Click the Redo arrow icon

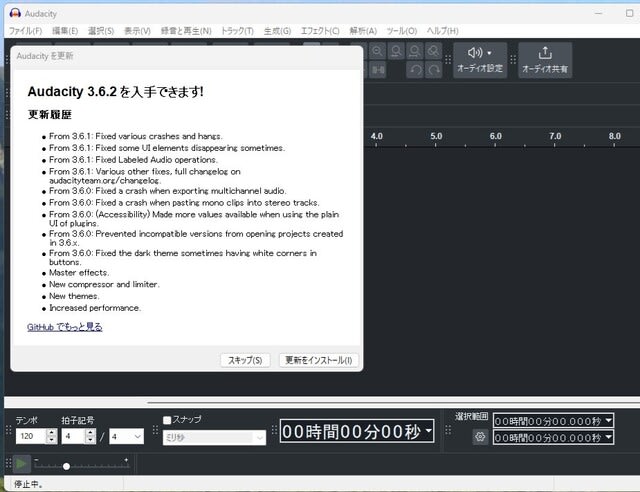[433, 70]
